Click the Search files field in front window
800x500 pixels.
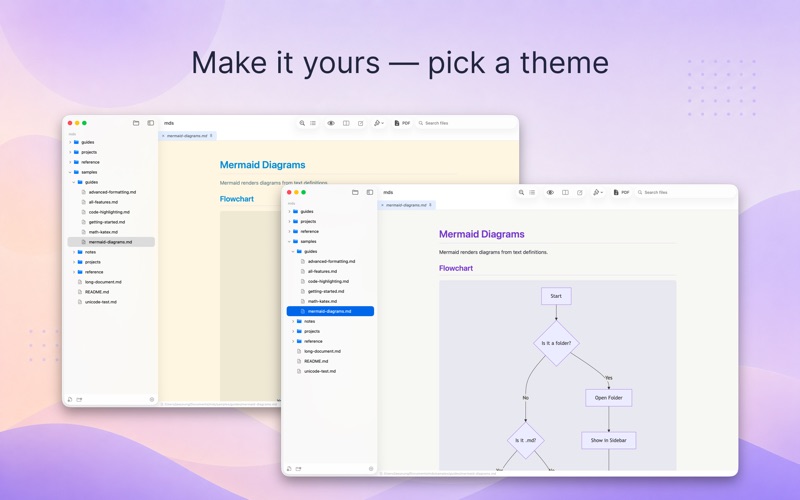685,192
